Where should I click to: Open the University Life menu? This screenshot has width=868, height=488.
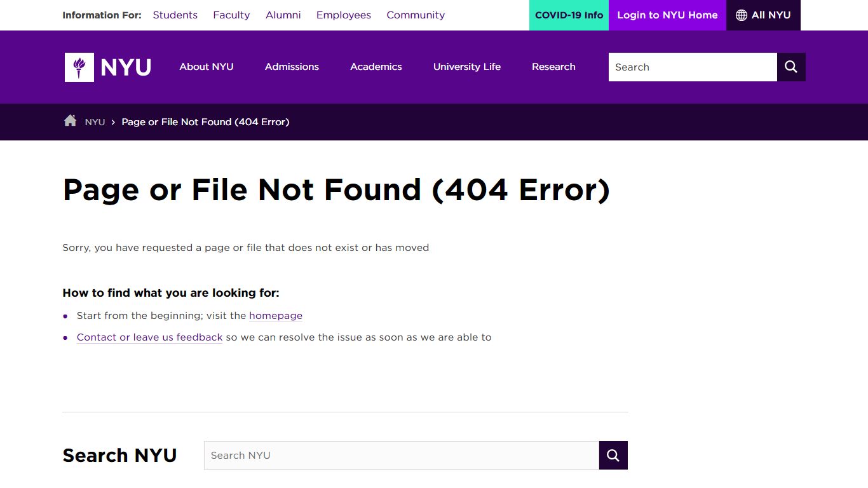(x=467, y=67)
